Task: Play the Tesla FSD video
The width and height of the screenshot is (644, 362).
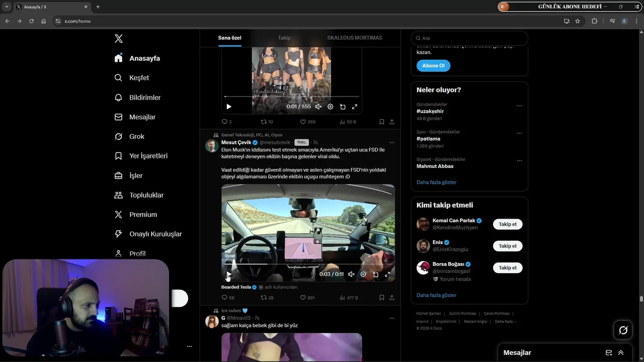Action: (x=229, y=275)
